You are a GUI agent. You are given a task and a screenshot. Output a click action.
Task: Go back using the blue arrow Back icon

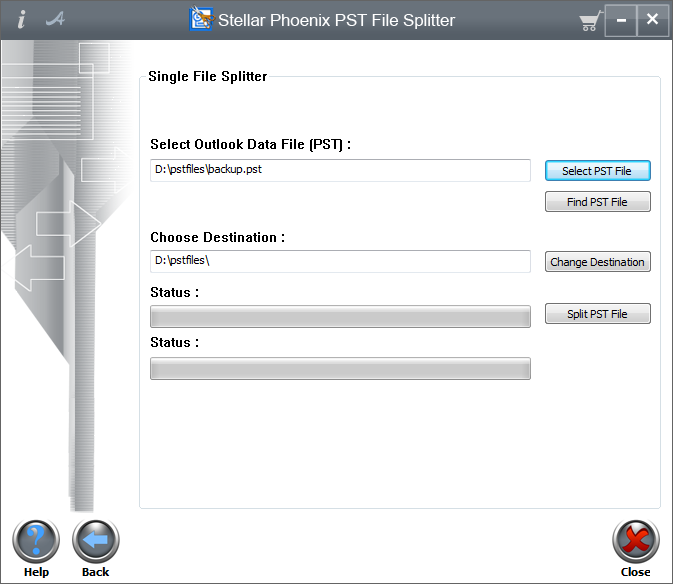coord(96,541)
